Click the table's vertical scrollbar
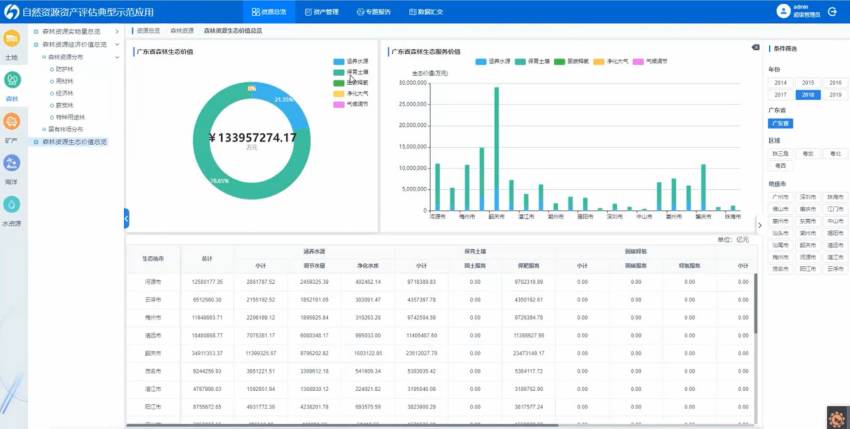 [x=755, y=300]
